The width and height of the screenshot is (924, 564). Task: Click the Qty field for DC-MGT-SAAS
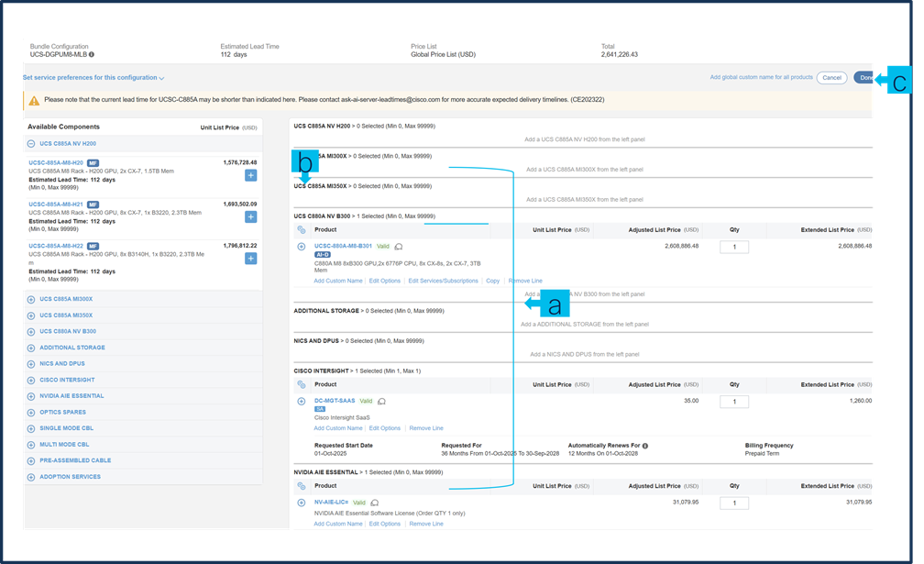[x=734, y=402]
